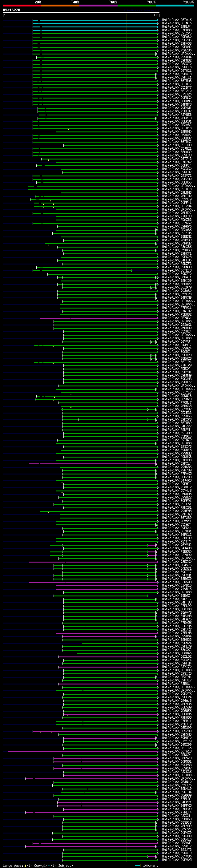Select hit UniRef100_B9I2V5

click(177, 33)
